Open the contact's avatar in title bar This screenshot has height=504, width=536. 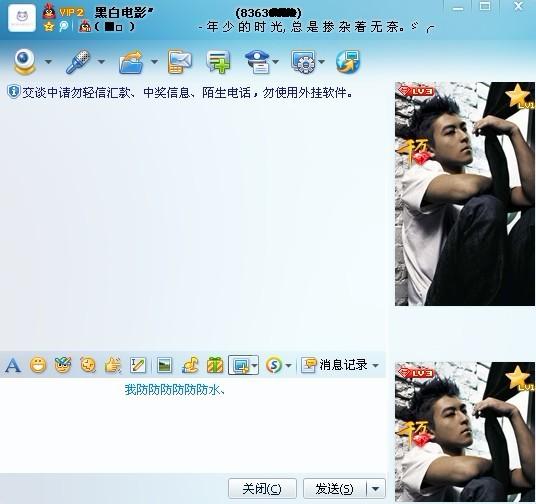coord(22,18)
